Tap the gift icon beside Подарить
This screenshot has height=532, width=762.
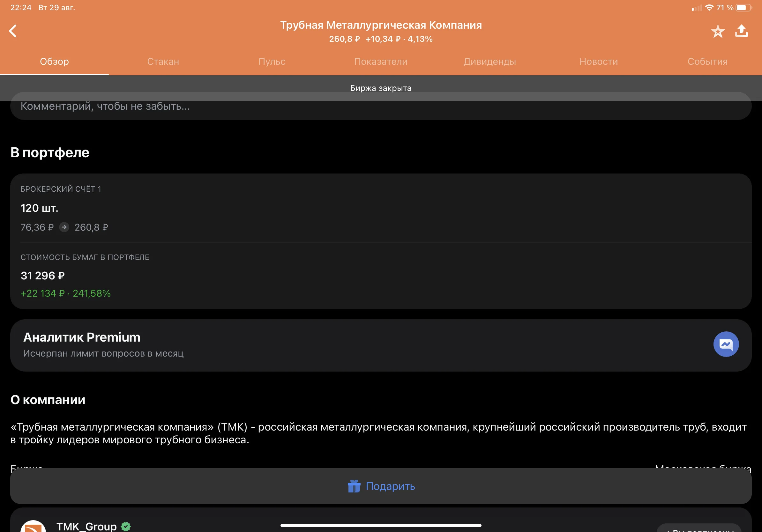click(x=354, y=486)
